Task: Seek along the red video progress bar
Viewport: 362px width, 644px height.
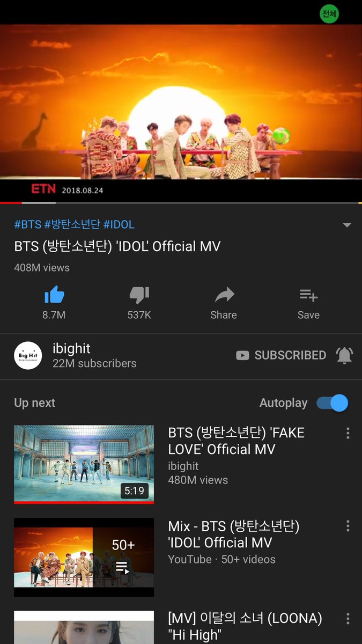Action: (x=181, y=203)
